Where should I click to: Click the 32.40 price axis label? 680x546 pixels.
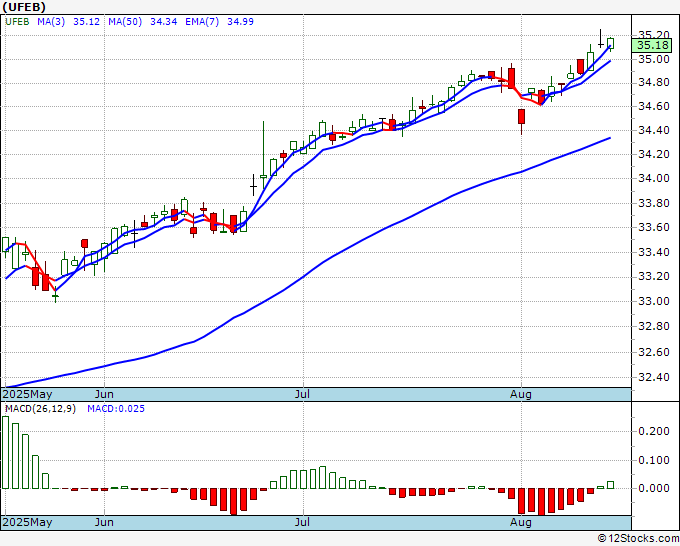(x=654, y=377)
